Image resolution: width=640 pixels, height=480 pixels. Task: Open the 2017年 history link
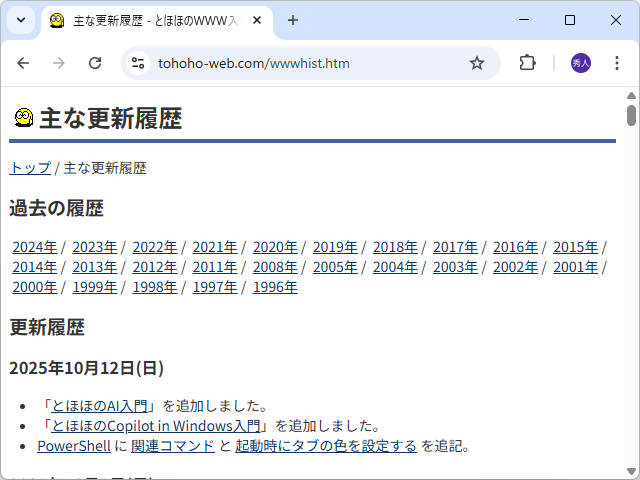tap(455, 247)
